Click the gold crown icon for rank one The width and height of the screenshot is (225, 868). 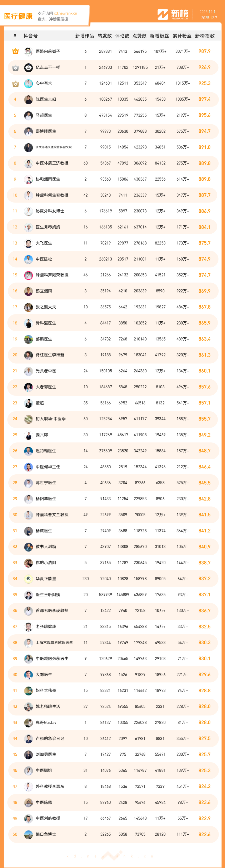coord(15,51)
